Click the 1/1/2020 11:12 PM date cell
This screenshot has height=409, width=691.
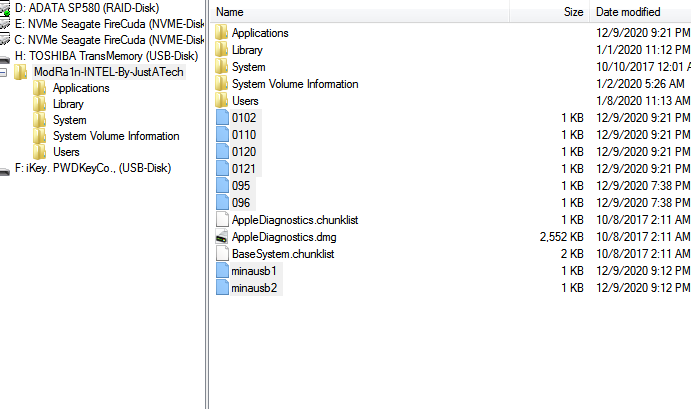643,50
